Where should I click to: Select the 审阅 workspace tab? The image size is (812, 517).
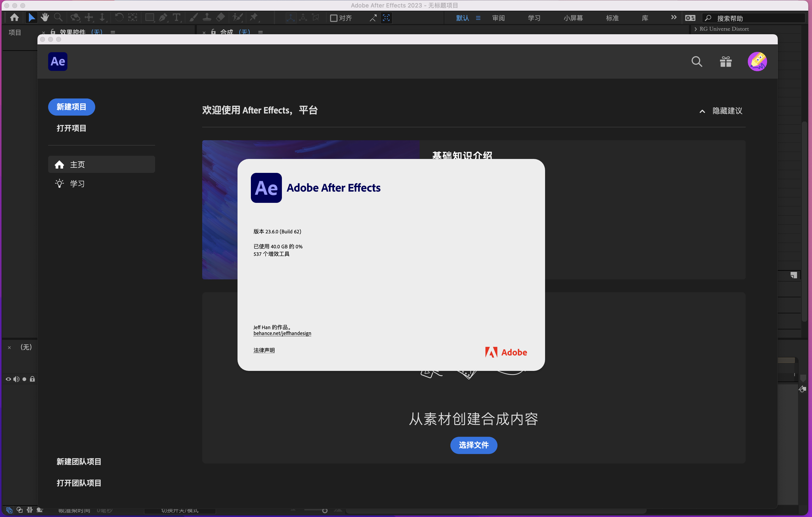tap(498, 18)
